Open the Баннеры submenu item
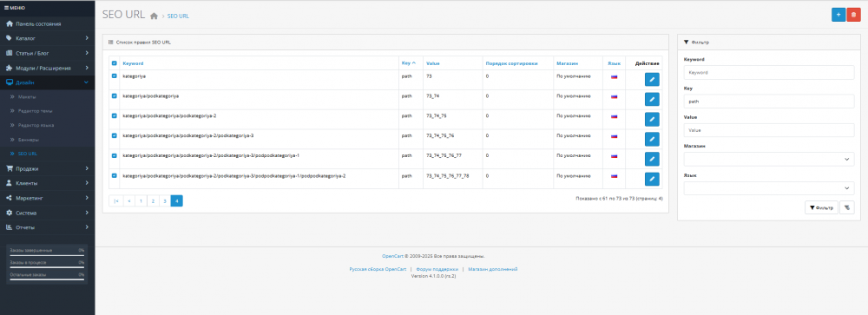Screen dimensions: 868x315 48,140
